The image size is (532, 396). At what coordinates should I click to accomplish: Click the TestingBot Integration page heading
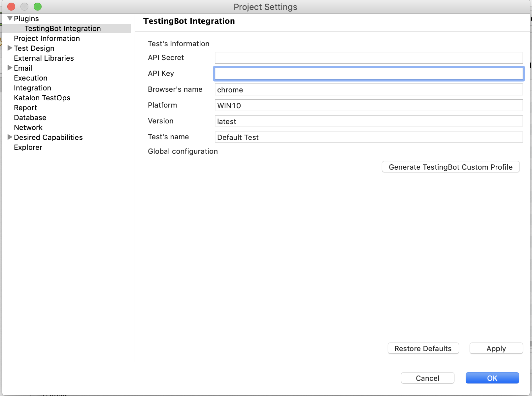point(189,21)
